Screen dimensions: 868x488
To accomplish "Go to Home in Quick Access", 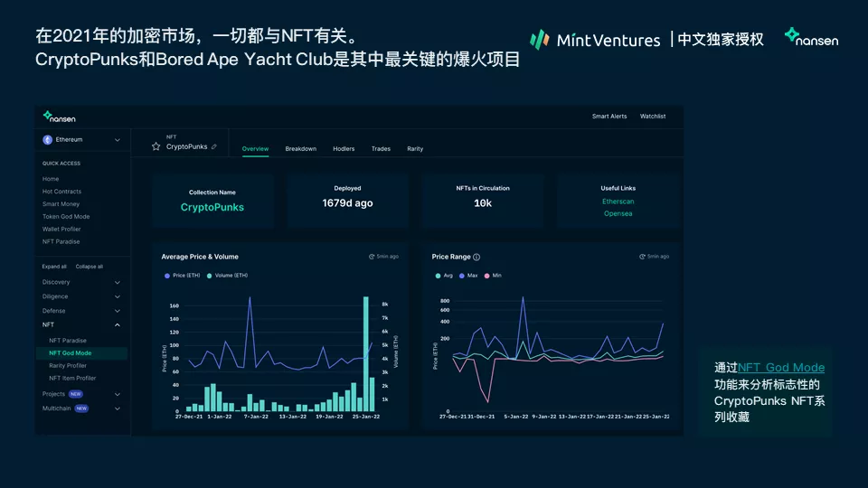I will [51, 179].
